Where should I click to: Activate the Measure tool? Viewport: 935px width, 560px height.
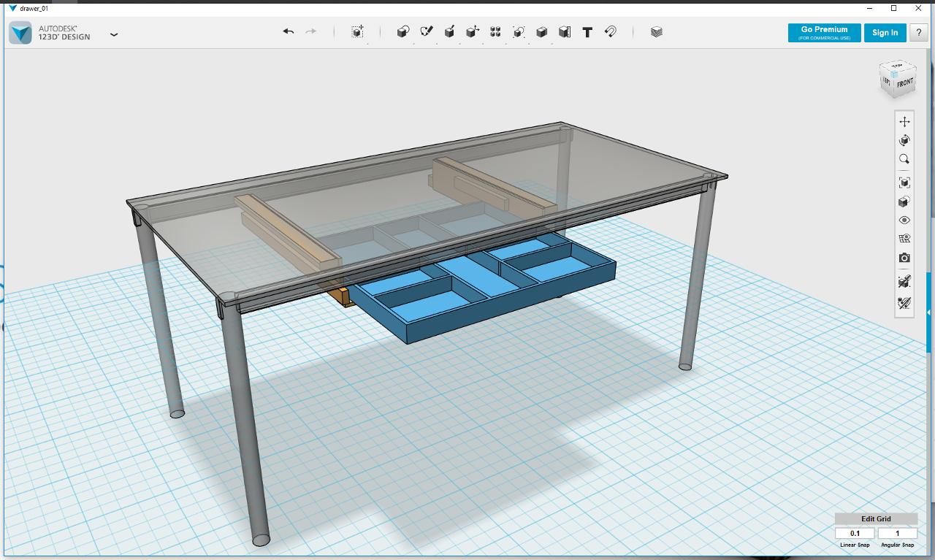[x=565, y=32]
